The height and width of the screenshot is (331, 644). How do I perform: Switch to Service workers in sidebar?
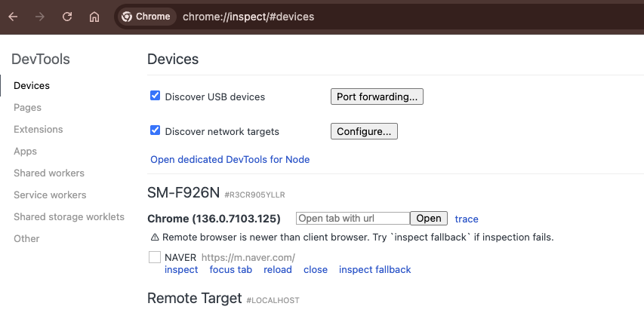(50, 195)
